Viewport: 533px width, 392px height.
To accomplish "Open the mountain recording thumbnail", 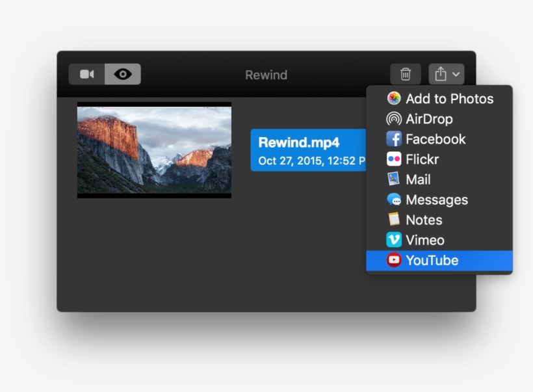I will click(154, 150).
